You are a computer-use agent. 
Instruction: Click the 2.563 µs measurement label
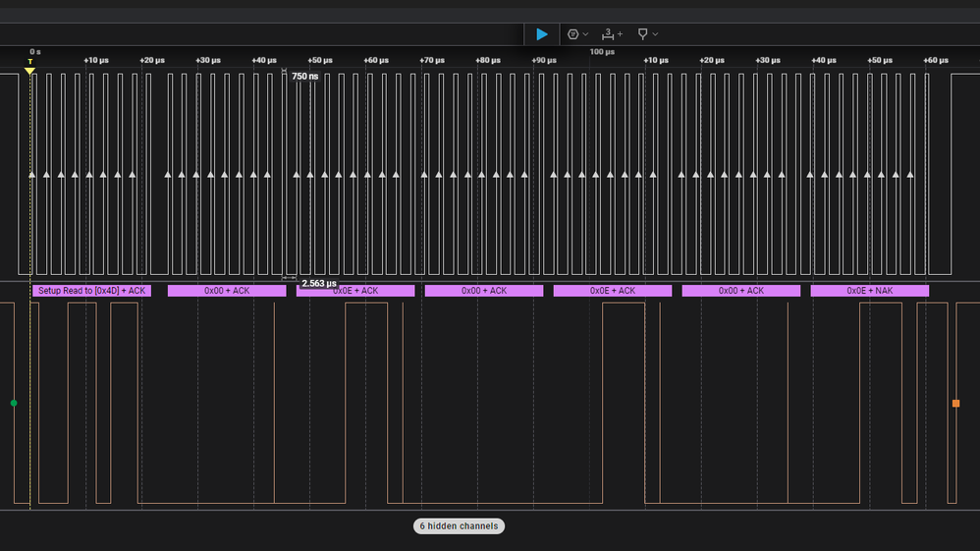[x=319, y=283]
